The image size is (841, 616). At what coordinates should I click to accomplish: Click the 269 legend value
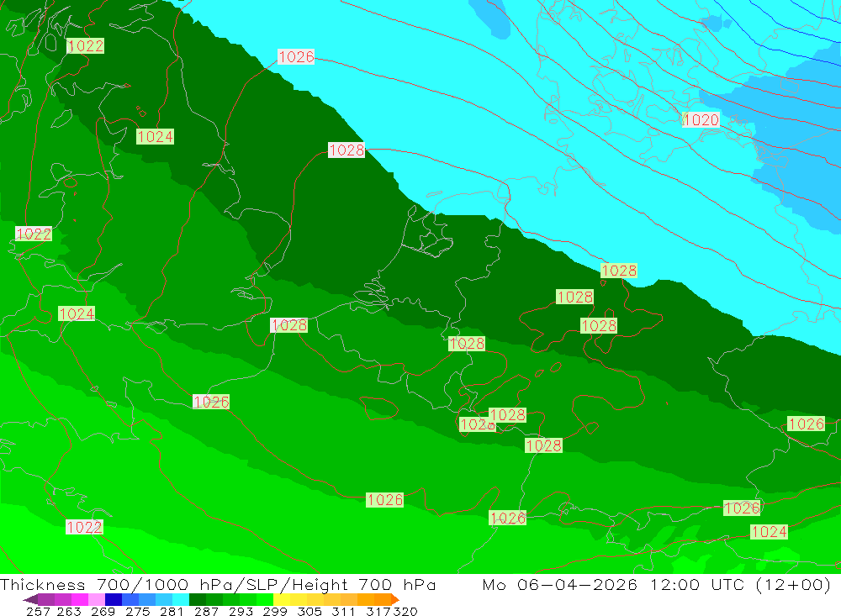coord(103,611)
